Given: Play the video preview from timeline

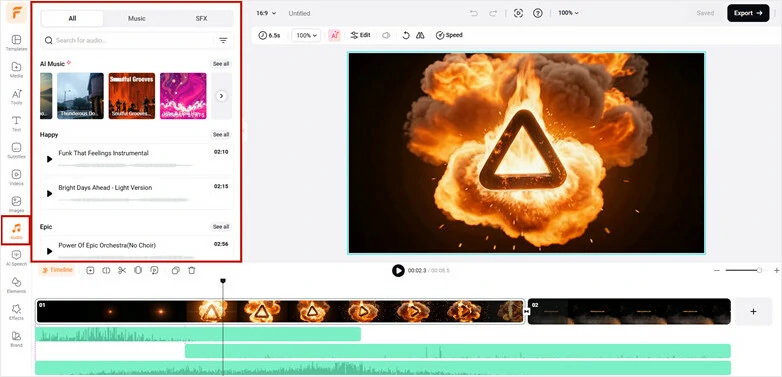Looking at the screenshot, I should pyautogui.click(x=398, y=270).
